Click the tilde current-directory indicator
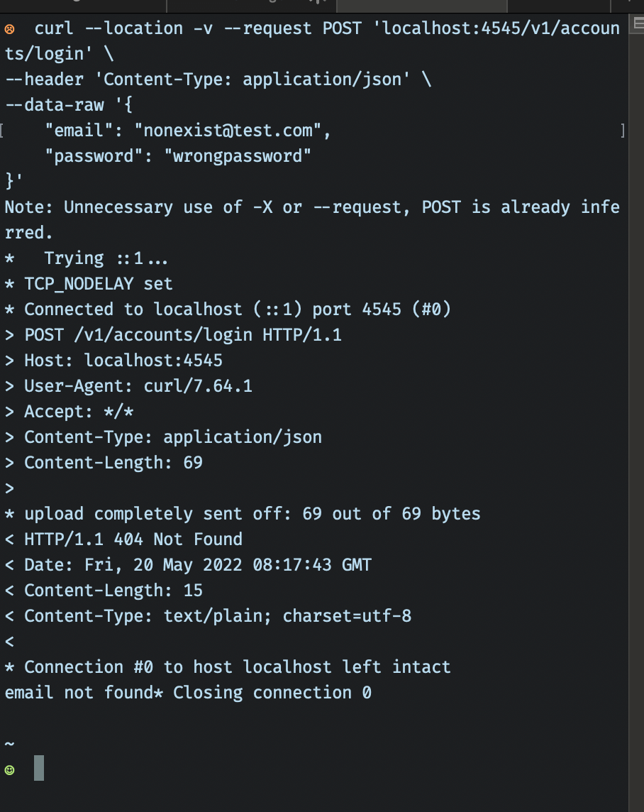 (x=9, y=744)
